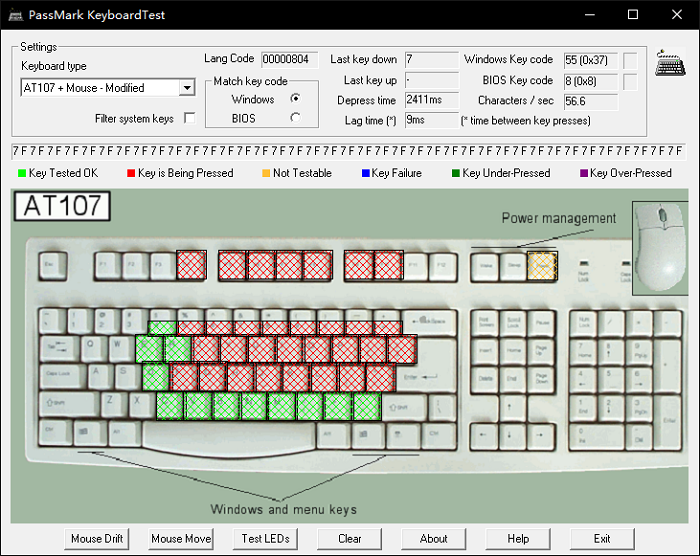Click the dark green Key Under-Pressed swatch
This screenshot has width=700, height=556.
pyautogui.click(x=456, y=173)
